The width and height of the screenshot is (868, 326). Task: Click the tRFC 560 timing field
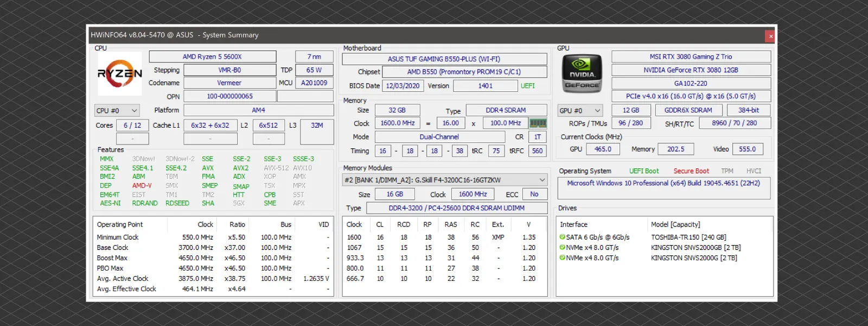tap(538, 151)
